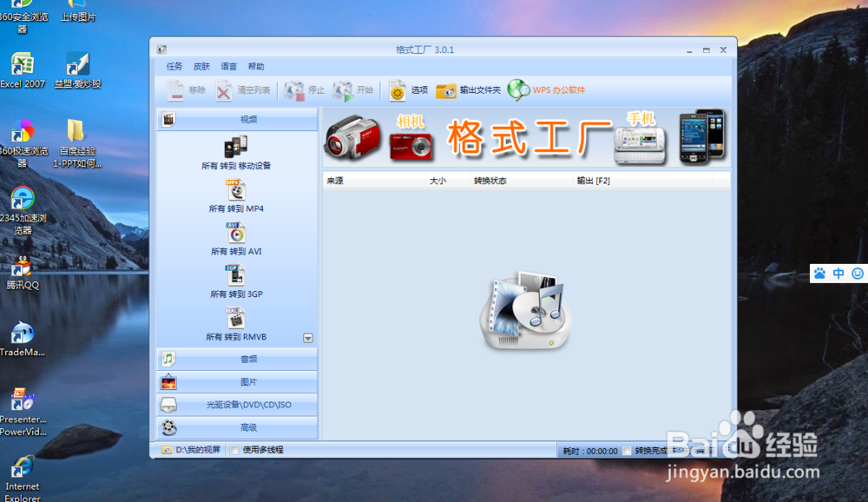Collapse the 视频 panel header
The width and height of the screenshot is (868, 502).
(238, 120)
